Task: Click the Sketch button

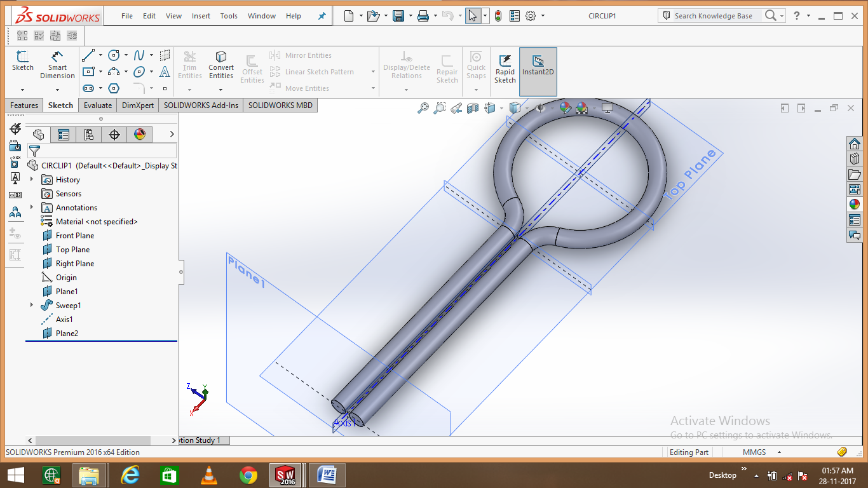Action: click(x=22, y=64)
